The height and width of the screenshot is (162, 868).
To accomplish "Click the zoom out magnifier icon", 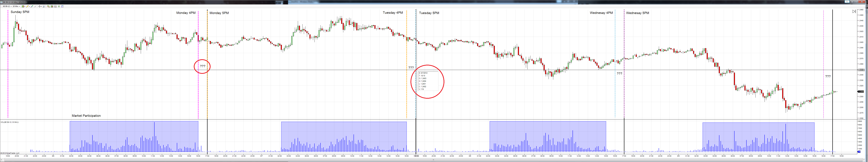I will 35,6.
